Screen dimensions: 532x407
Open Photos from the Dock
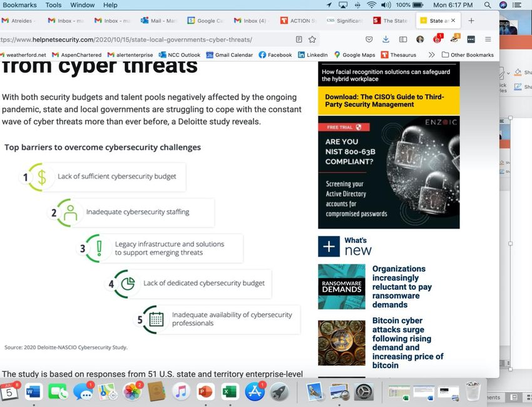click(x=132, y=391)
